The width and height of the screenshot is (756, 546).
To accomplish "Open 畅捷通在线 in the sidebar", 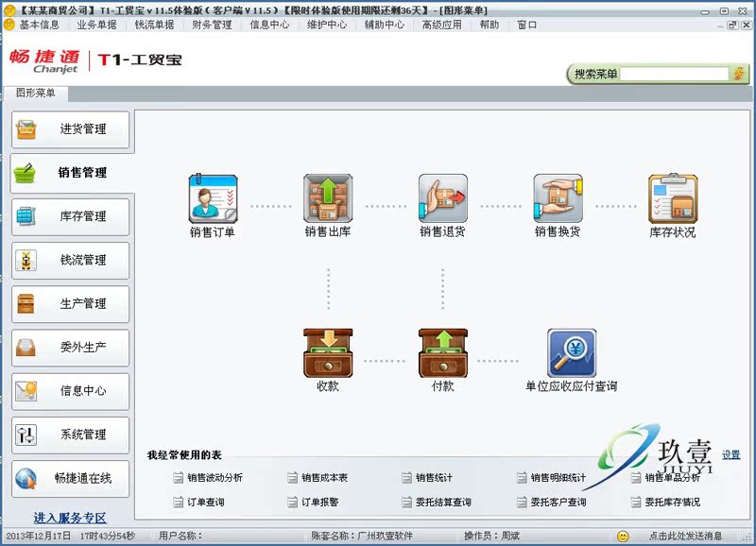I will 70,478.
